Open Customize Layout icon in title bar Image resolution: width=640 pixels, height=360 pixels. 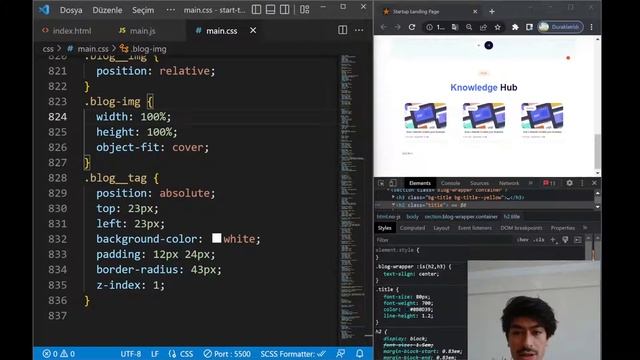point(304,9)
